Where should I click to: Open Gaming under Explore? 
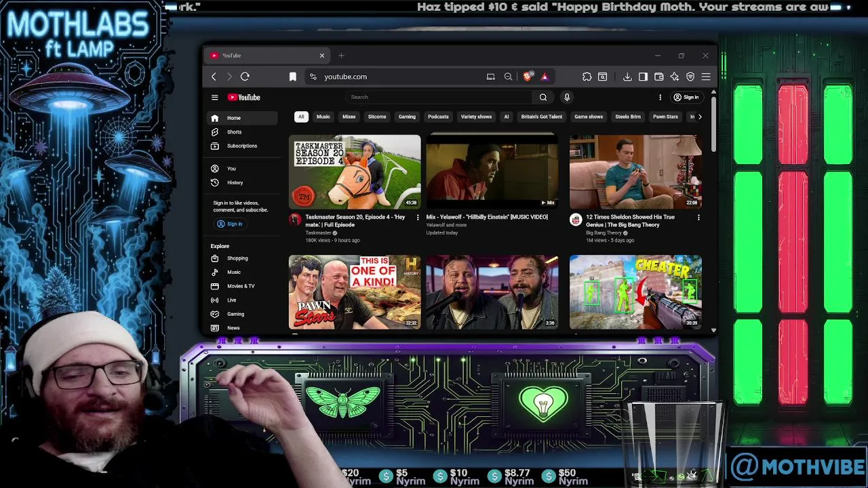tap(243, 314)
